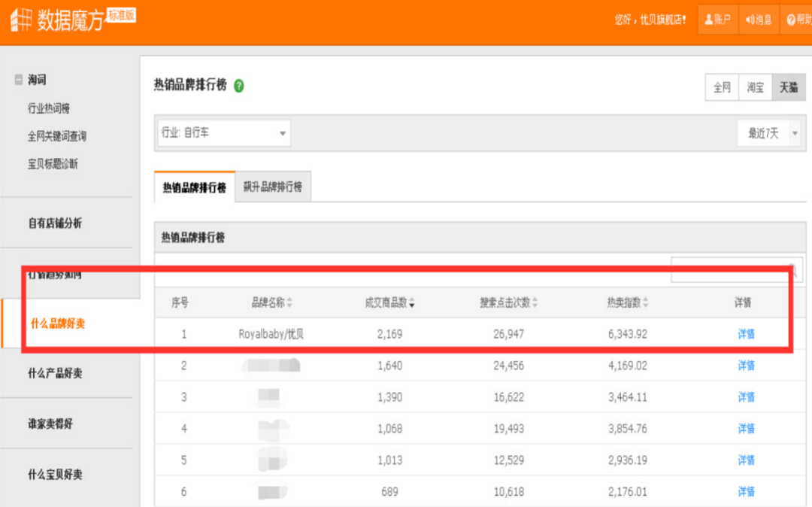Click the 1,013 成交商品数 value
This screenshot has width=812, height=507.
pos(390,460)
